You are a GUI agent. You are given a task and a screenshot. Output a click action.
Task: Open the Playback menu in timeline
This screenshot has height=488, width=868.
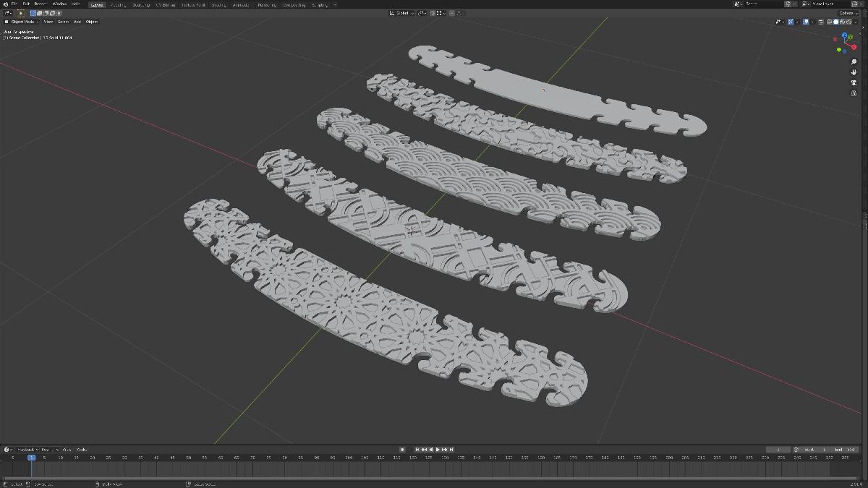click(x=27, y=450)
